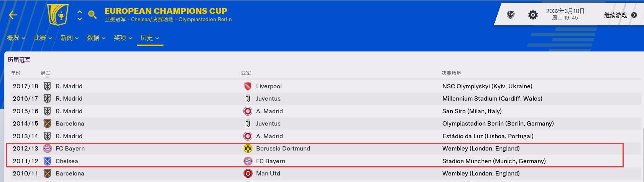Open the settings gear icon

pos(533,15)
